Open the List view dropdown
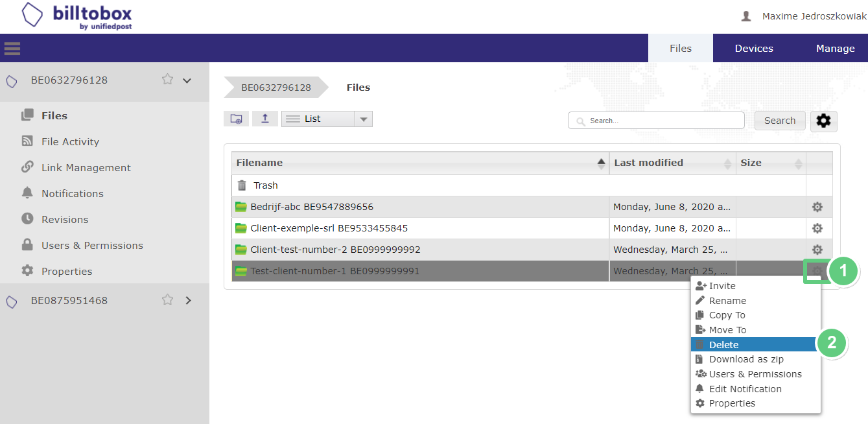 coord(327,119)
